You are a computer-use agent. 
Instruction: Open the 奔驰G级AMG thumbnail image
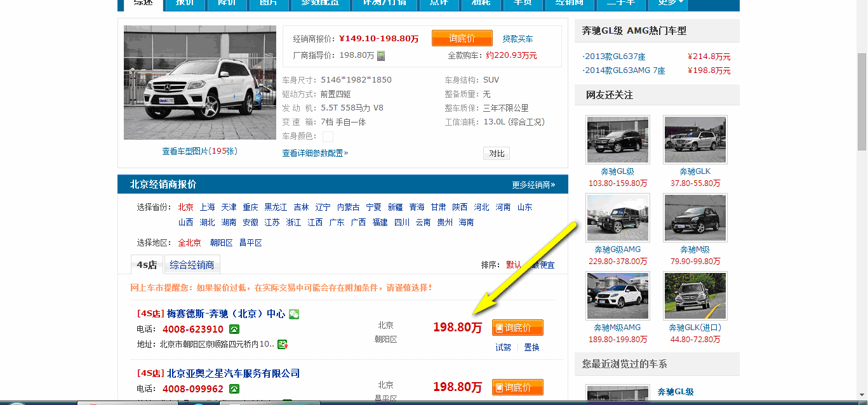point(618,218)
